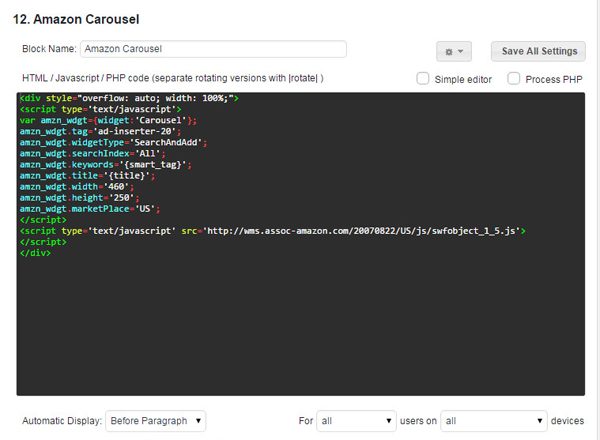The image size is (600, 440).
Task: Toggle the Process PHP checkbox
Action: point(514,78)
